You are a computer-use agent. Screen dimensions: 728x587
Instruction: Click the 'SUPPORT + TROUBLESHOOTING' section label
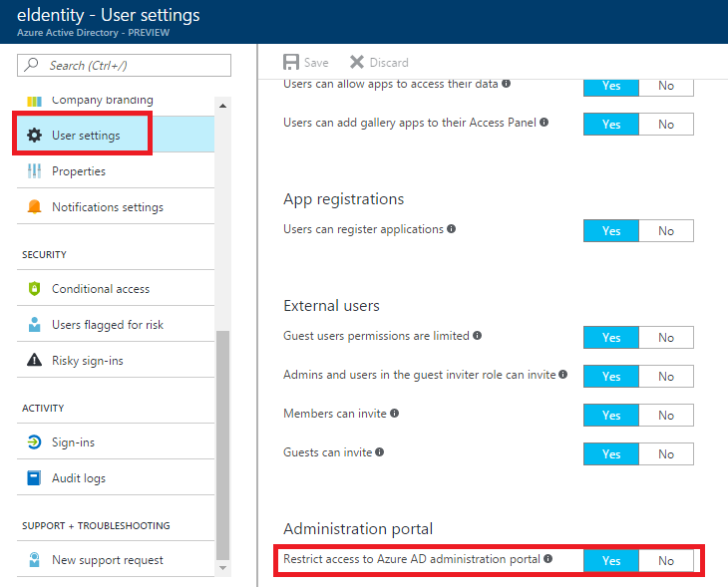click(96, 526)
